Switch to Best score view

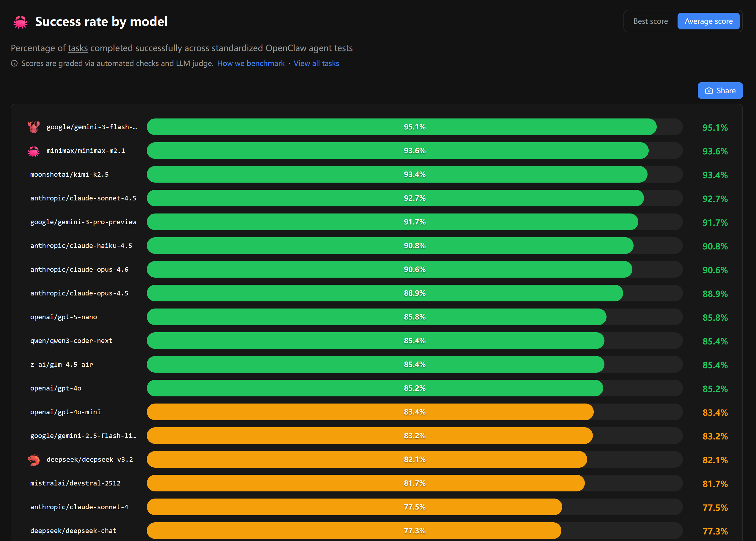650,21
